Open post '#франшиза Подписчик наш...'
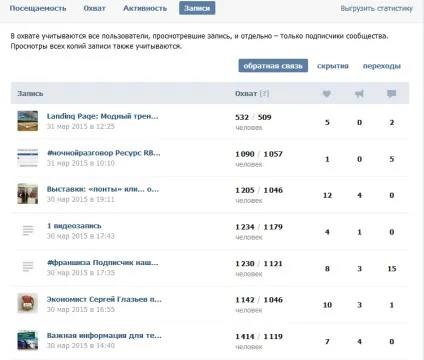 tap(102, 262)
